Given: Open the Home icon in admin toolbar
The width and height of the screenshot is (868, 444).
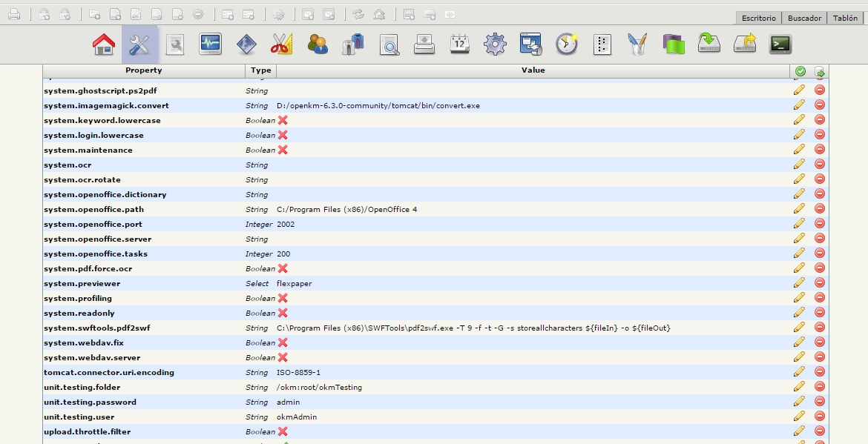Looking at the screenshot, I should point(104,44).
